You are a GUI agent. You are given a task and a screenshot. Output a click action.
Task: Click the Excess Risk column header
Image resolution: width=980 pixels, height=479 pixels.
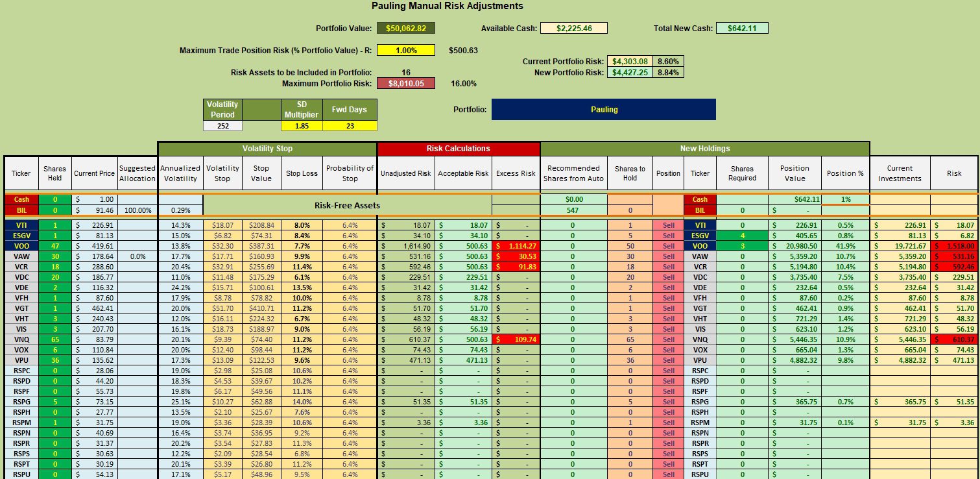516,173
